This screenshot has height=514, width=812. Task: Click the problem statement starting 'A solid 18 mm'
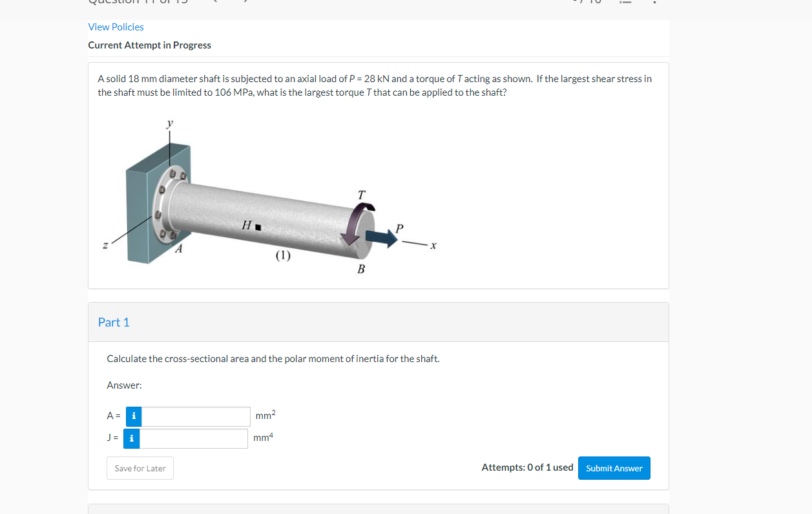(375, 85)
